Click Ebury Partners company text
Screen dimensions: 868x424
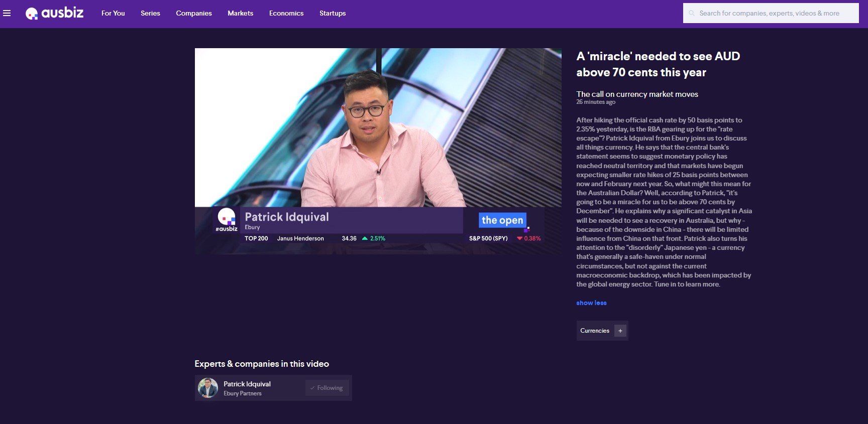[243, 393]
